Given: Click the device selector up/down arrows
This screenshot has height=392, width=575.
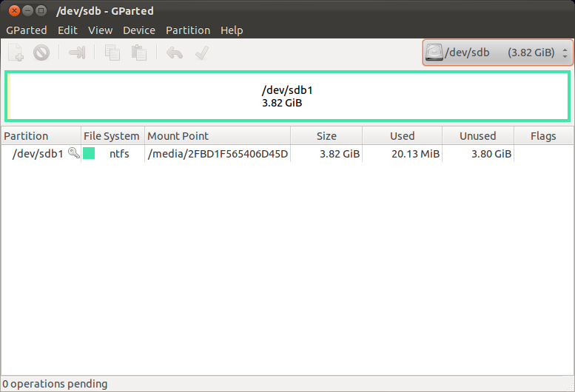Looking at the screenshot, I should click(x=565, y=53).
